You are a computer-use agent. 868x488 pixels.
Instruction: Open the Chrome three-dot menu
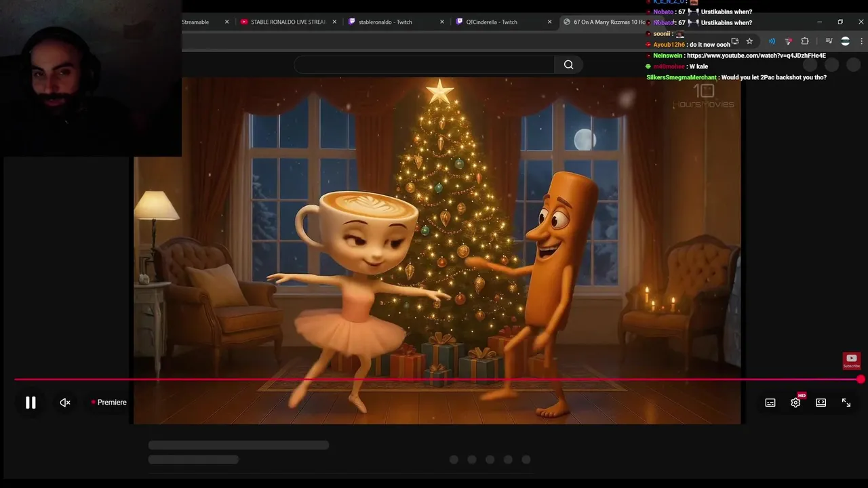(x=861, y=41)
